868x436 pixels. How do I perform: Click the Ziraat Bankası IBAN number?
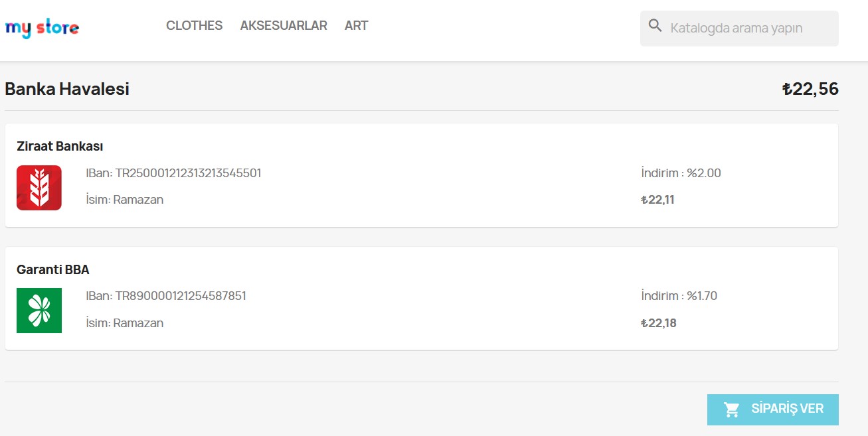pos(189,173)
